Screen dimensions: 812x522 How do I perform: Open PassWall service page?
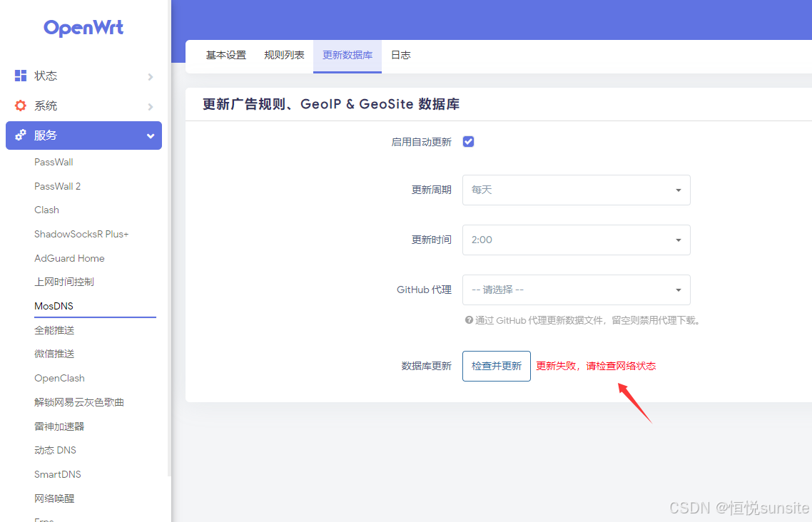coord(54,162)
